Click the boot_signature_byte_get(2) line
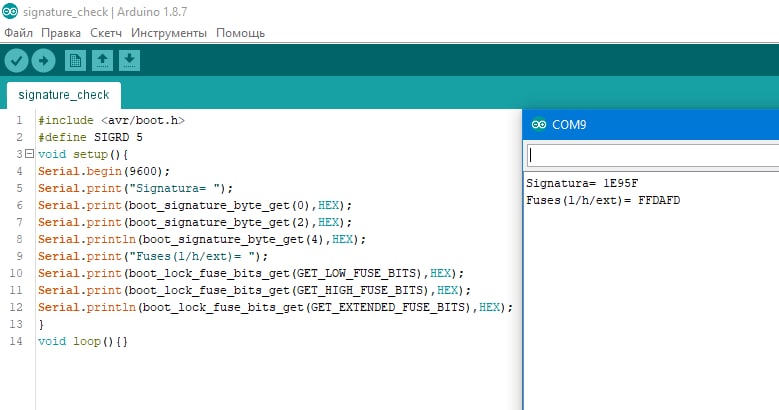Image resolution: width=779 pixels, height=410 pixels. click(195, 222)
